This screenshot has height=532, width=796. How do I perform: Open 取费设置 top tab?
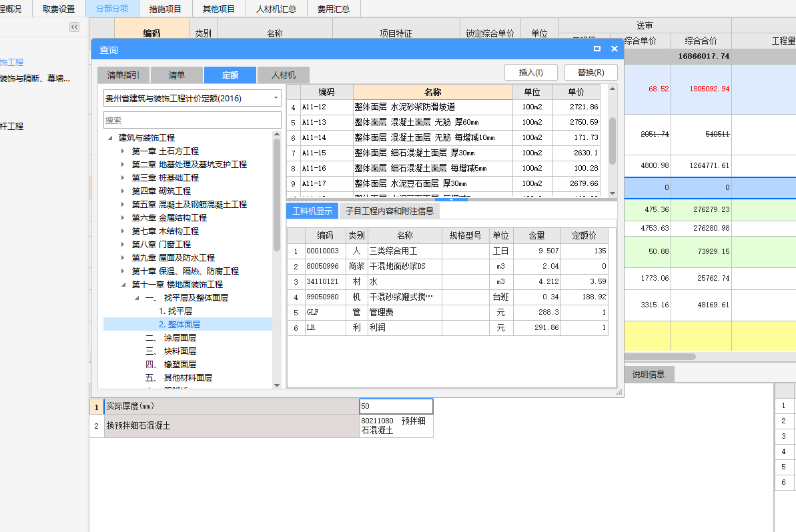tap(59, 9)
